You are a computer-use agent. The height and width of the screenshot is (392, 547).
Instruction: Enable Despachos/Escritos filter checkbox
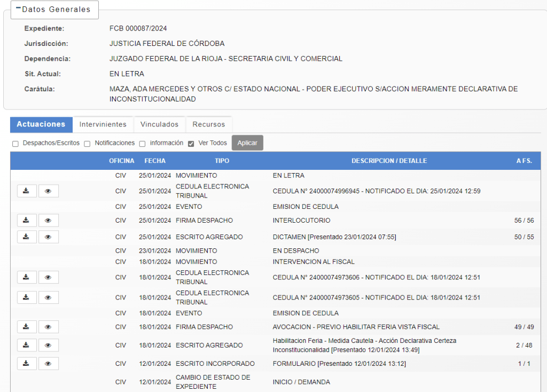pyautogui.click(x=15, y=144)
